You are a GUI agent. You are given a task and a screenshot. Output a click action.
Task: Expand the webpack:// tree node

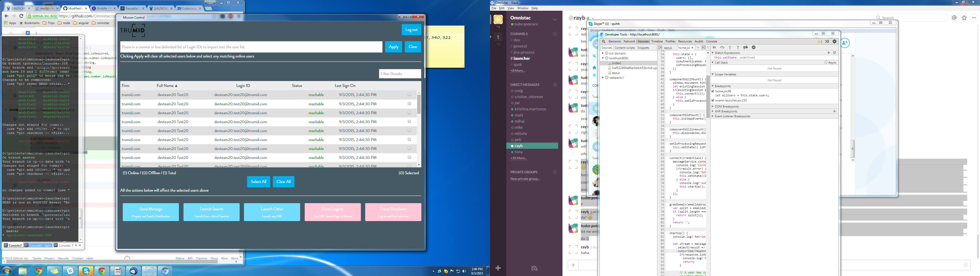point(603,77)
